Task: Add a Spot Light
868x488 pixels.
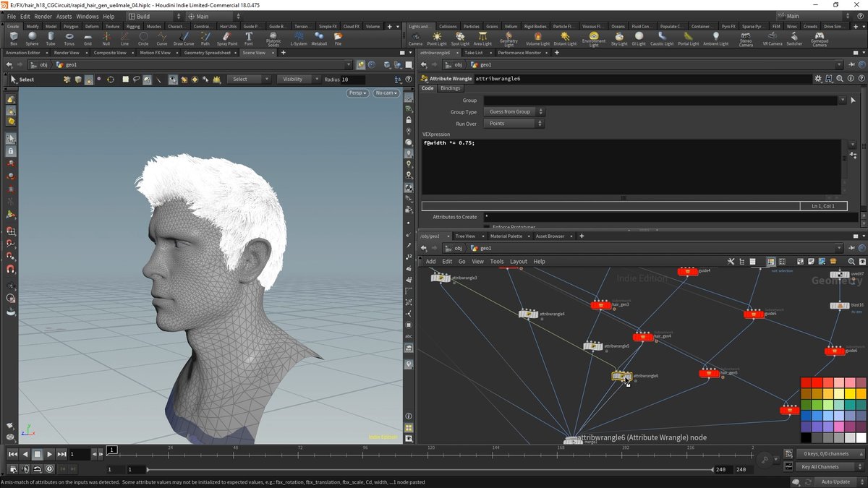Action: [x=460, y=38]
